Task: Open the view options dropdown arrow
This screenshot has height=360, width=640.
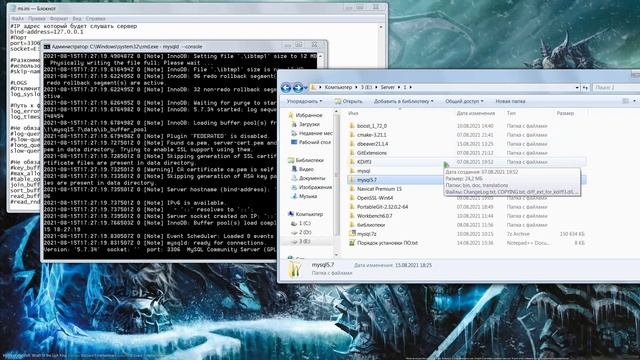Action: (x=634, y=101)
